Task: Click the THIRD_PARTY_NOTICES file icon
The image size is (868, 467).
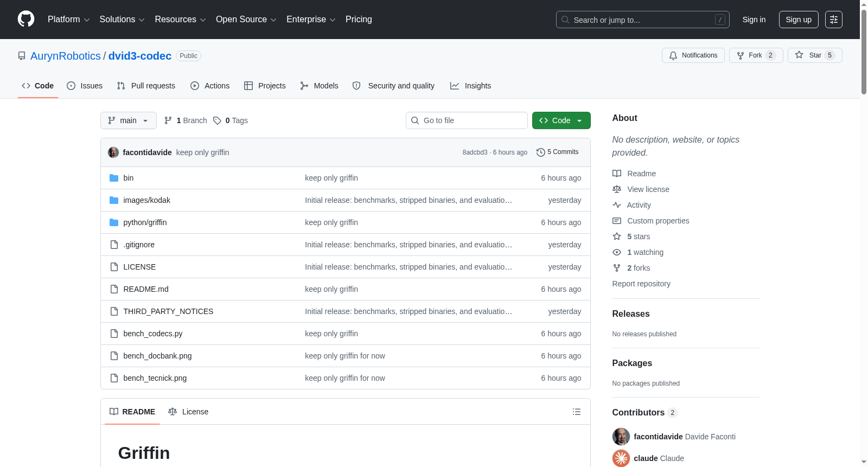Action: coord(114,311)
